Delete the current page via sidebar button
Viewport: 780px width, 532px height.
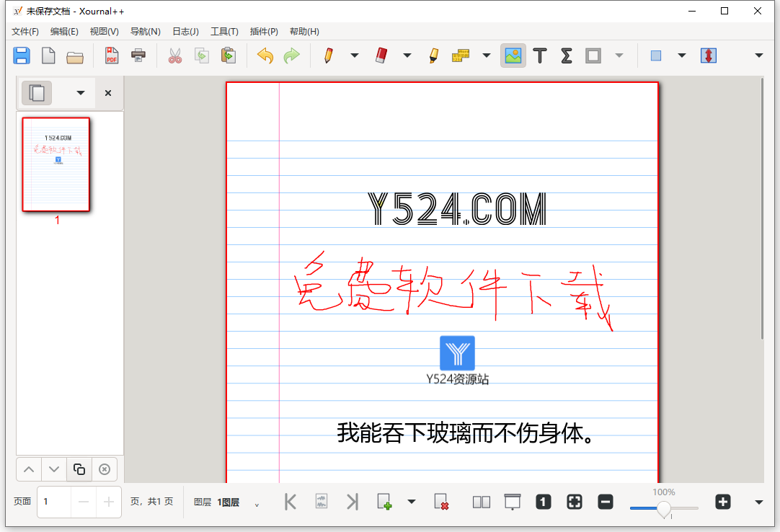pos(105,469)
